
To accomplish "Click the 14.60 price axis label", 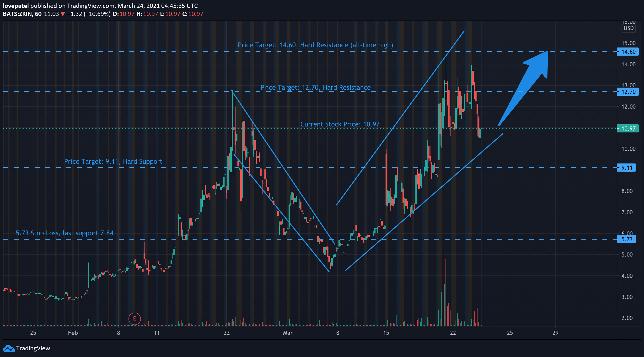I will tap(628, 52).
